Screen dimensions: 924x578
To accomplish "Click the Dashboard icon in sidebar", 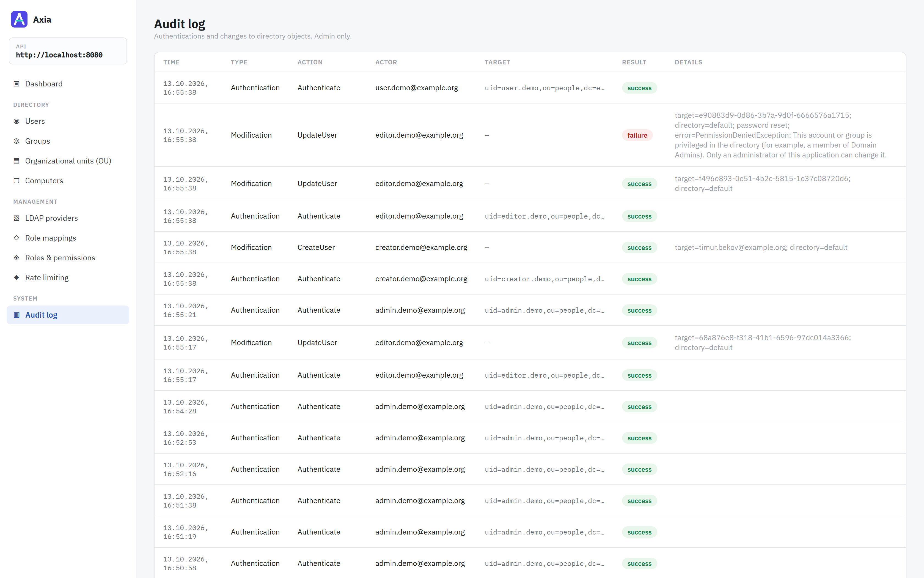I will [16, 84].
